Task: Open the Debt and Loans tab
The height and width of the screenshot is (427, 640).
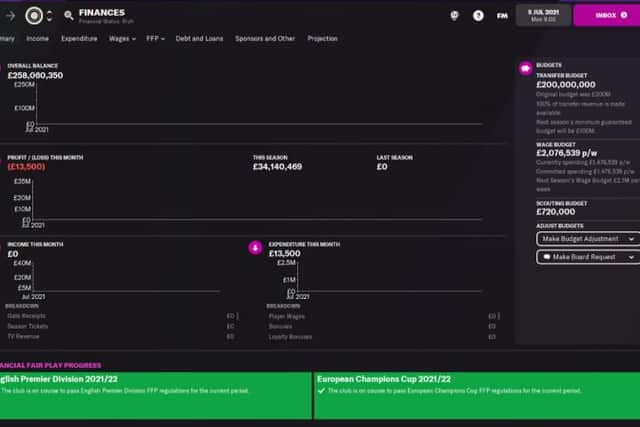Action: click(x=199, y=38)
